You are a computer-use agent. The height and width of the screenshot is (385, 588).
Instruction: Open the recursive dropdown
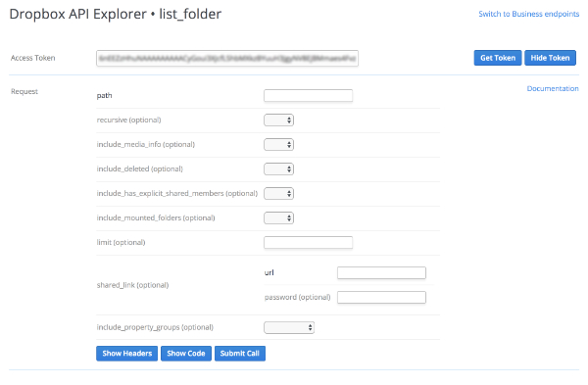point(278,120)
